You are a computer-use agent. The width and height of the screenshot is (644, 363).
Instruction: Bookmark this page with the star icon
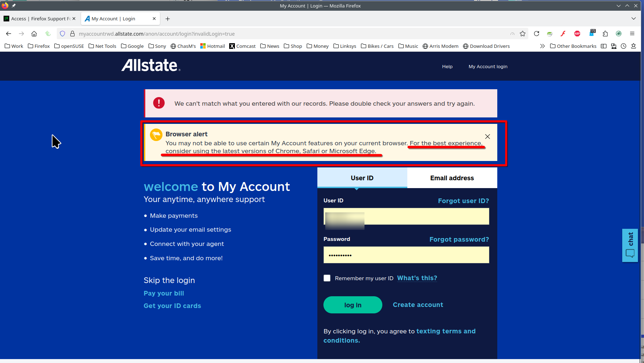tap(523, 34)
